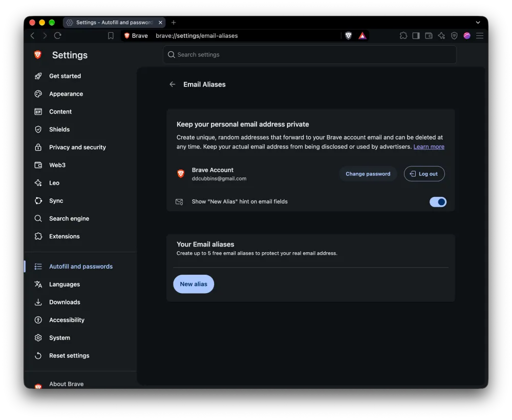The height and width of the screenshot is (420, 512).
Task: Open the Extensions puzzle icon in toolbar
Action: pyautogui.click(x=403, y=36)
